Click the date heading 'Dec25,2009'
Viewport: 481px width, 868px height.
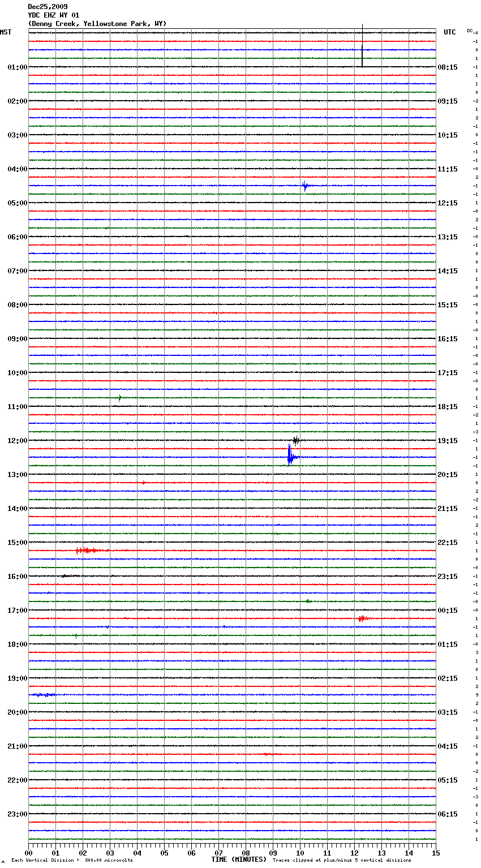pos(48,7)
